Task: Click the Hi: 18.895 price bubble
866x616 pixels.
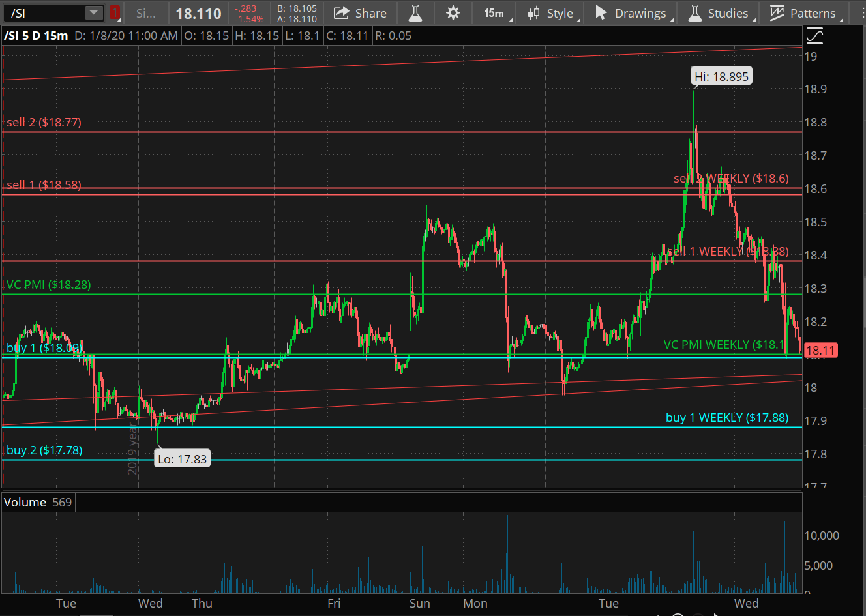Action: [x=721, y=76]
